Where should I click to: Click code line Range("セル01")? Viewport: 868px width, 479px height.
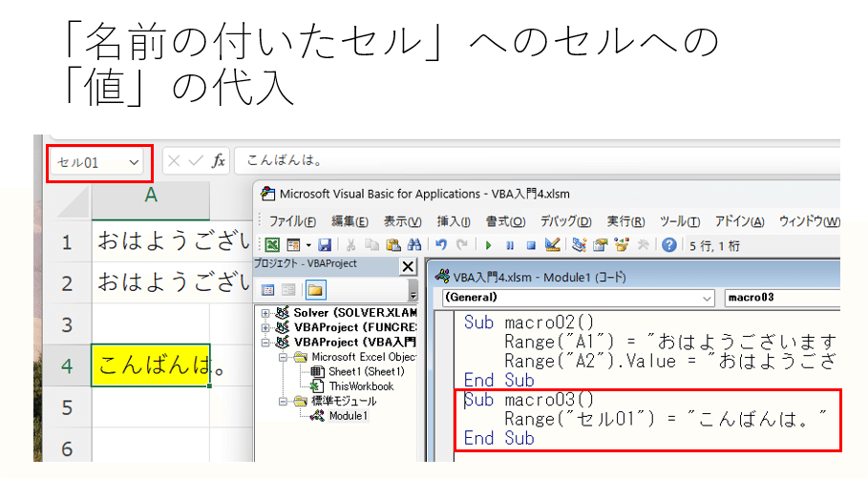click(x=666, y=419)
